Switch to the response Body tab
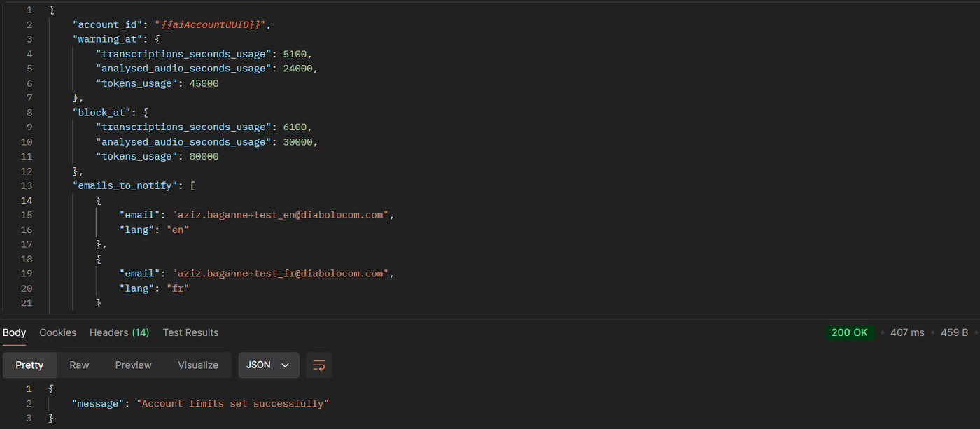 [x=14, y=332]
